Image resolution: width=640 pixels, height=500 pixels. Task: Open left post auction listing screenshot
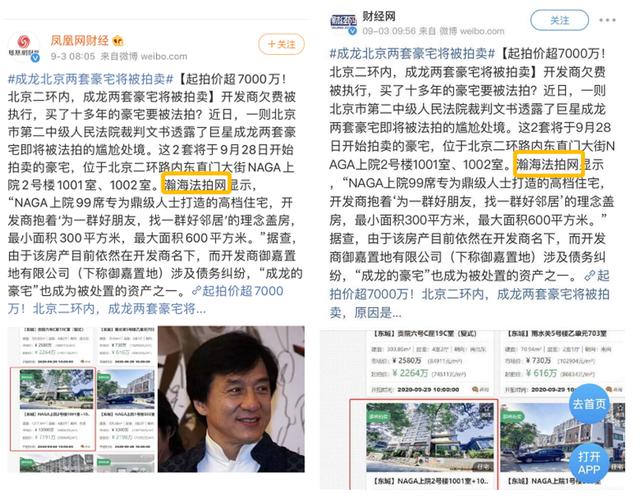pos(81,399)
